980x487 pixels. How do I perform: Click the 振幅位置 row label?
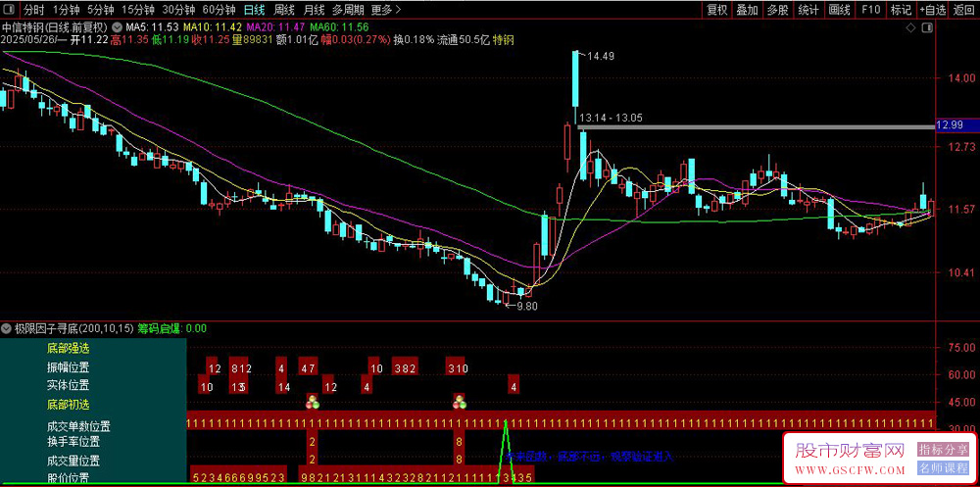68,367
